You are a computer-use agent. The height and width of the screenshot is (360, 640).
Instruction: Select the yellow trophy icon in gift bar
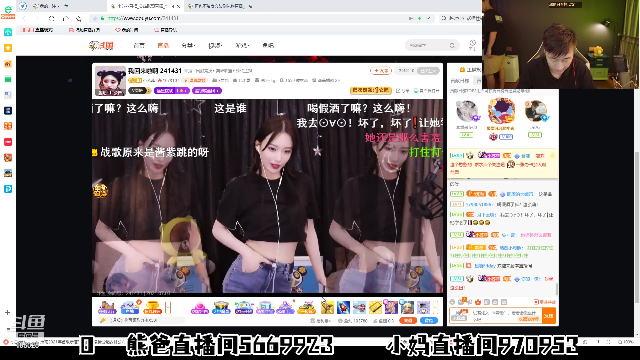[152, 307]
